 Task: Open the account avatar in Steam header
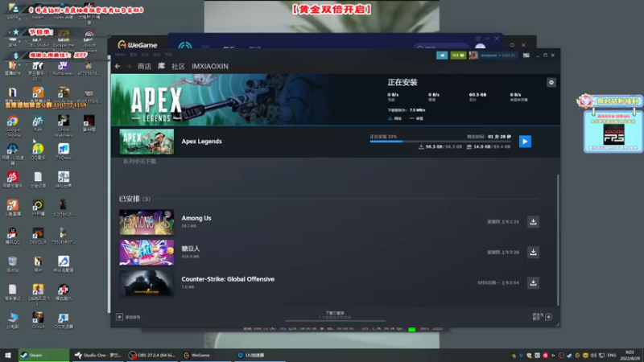(x=473, y=55)
